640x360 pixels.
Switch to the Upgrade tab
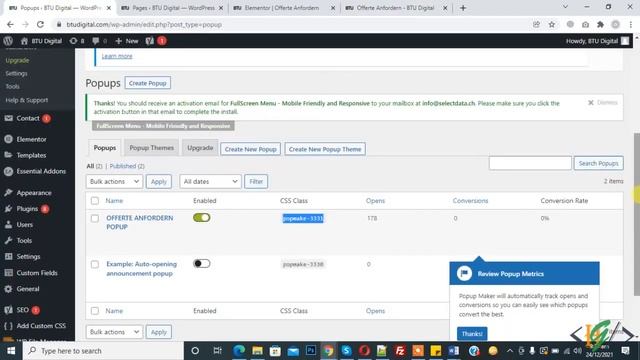point(200,148)
